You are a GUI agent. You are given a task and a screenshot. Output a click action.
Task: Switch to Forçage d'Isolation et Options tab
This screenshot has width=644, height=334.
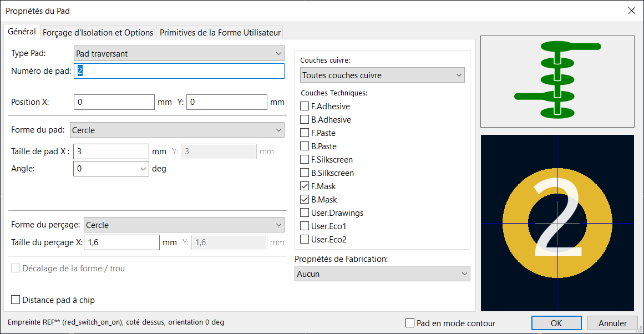click(x=98, y=33)
